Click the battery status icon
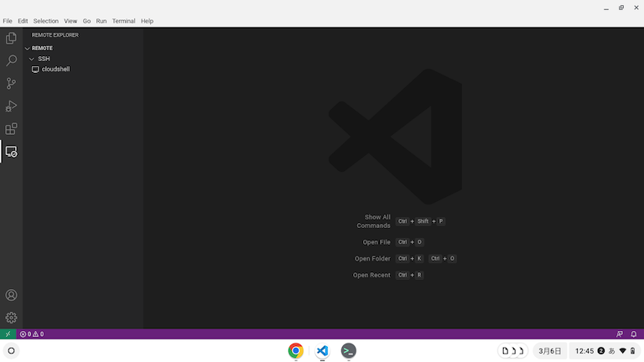Screen dimensions: 644x362 click(633, 351)
